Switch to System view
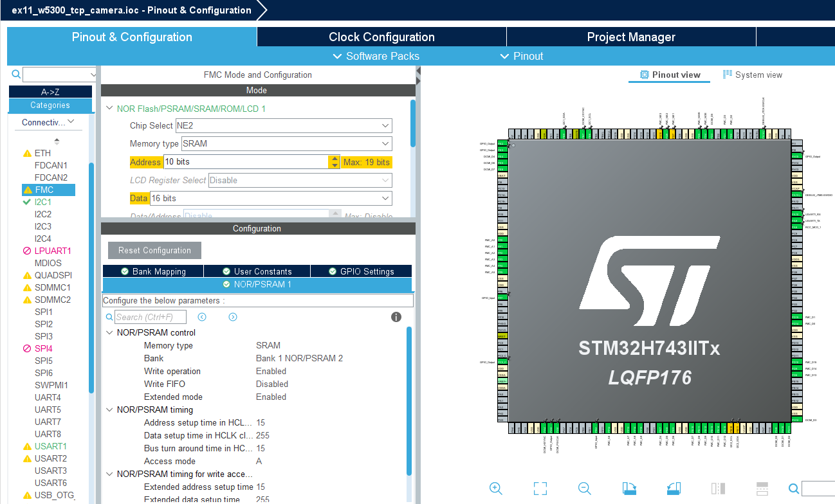835x504 pixels. [x=752, y=75]
